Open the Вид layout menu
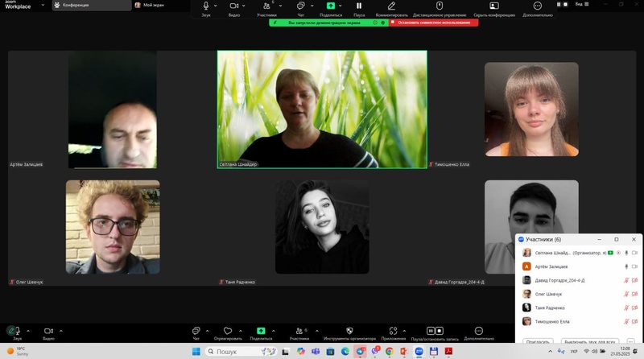This screenshot has height=359, width=644. click(582, 4)
